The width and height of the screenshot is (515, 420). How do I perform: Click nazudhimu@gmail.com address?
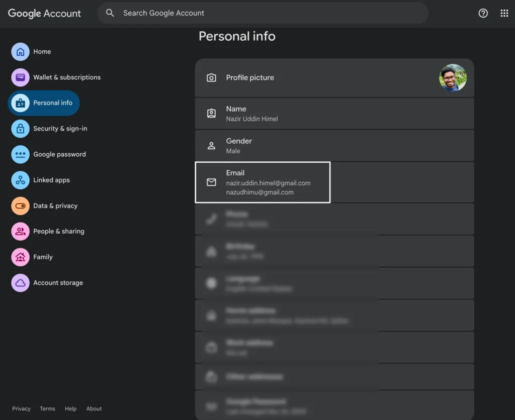coord(260,192)
